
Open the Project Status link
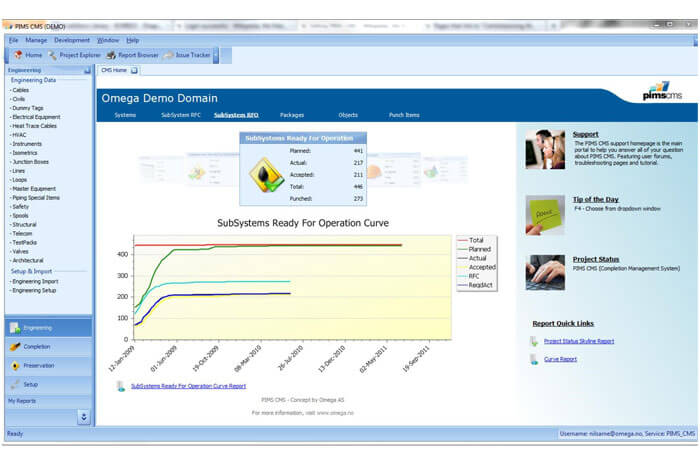[x=596, y=259]
